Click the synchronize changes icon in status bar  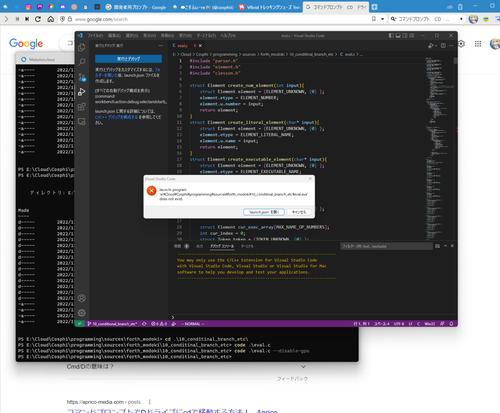[144, 324]
